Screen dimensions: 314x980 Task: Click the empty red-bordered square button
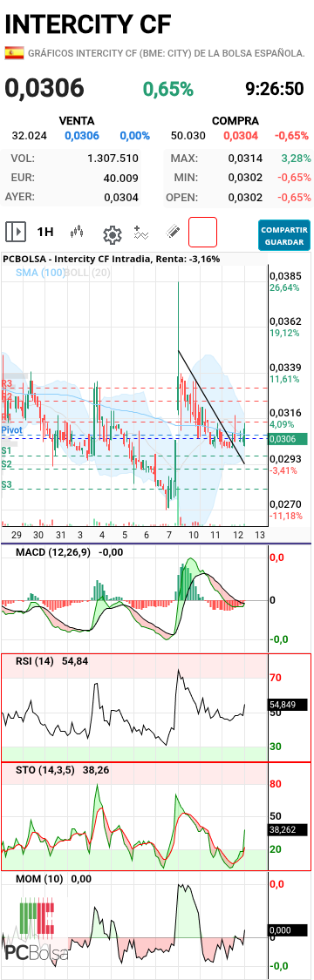pos(202,233)
